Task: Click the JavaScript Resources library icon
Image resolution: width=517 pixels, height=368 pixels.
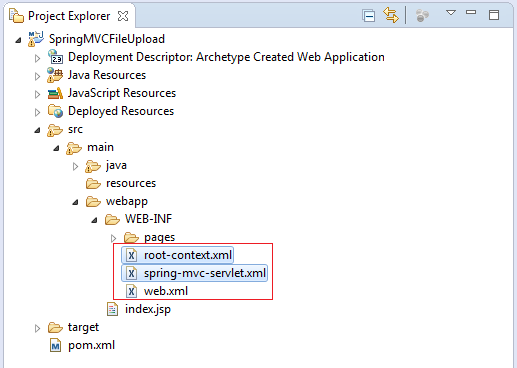Action: click(55, 93)
